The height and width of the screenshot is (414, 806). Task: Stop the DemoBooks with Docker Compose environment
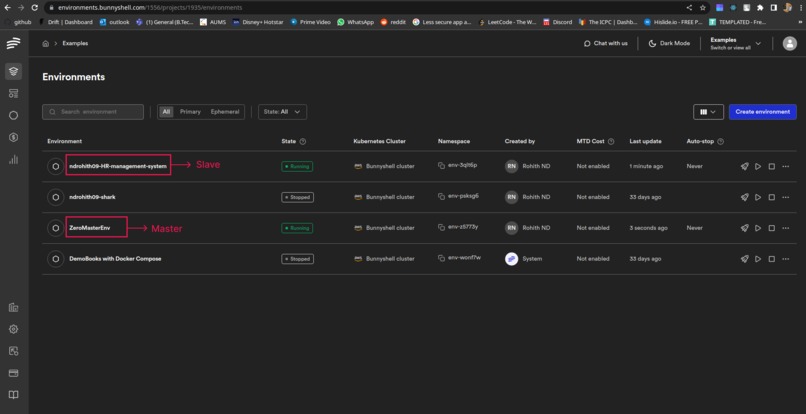coord(772,259)
